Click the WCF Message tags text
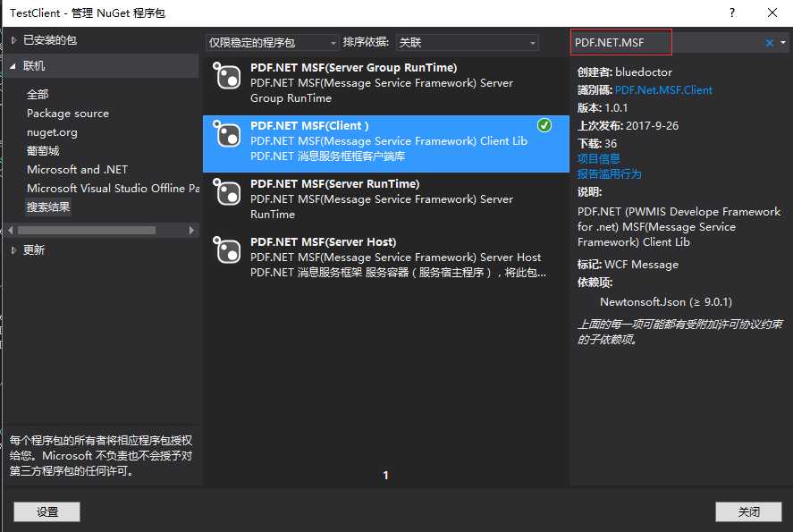The height and width of the screenshot is (532, 793). 641,265
